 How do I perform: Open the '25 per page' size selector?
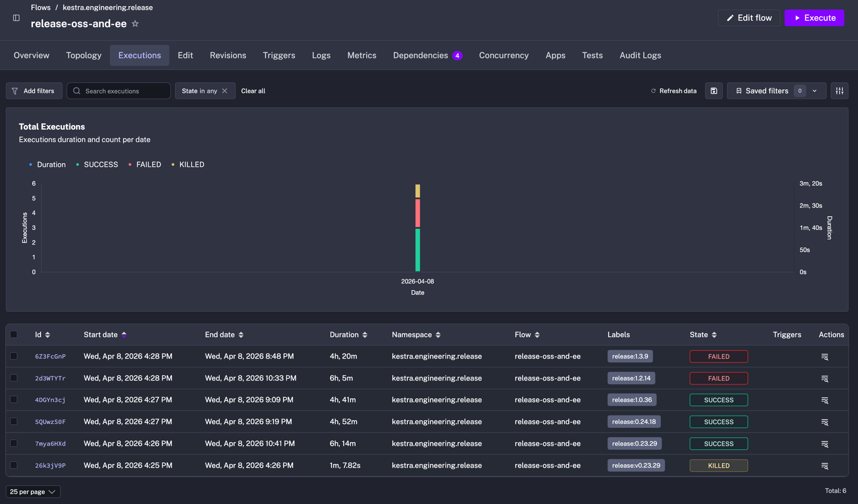point(33,491)
